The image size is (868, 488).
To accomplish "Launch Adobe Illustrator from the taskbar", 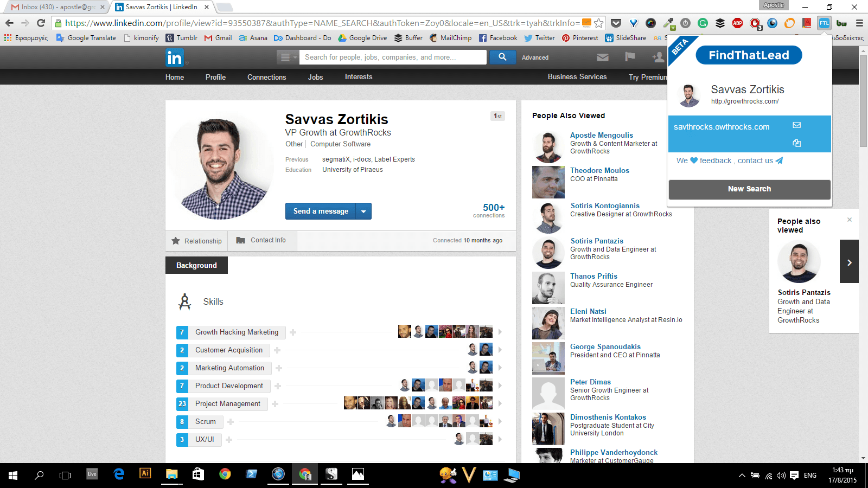I will [145, 474].
